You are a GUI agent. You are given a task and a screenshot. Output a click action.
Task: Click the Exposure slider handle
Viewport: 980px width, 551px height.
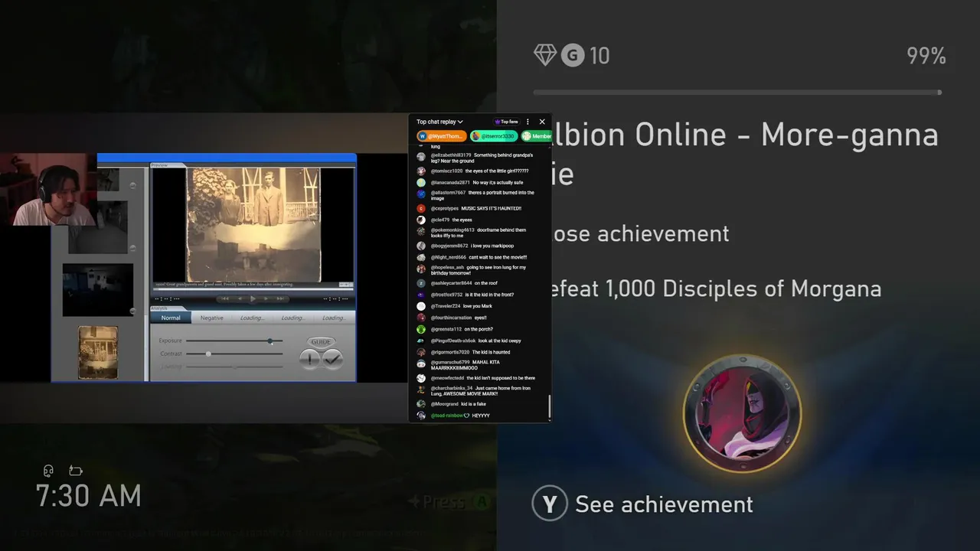click(x=270, y=341)
